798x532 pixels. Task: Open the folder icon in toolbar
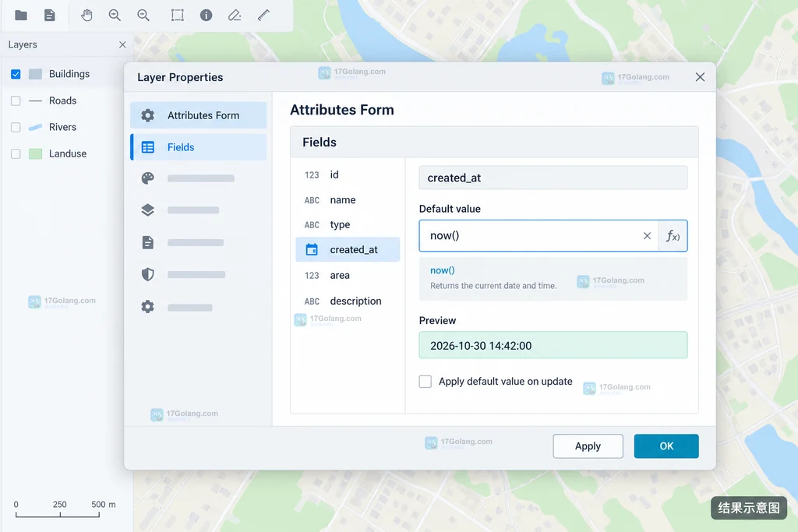point(21,16)
